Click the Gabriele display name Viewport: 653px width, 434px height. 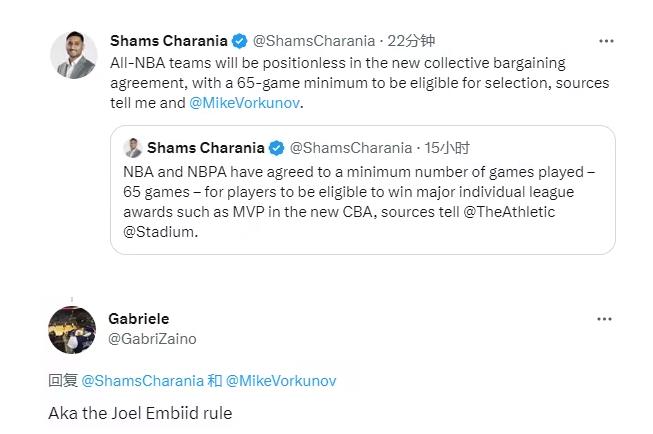pyautogui.click(x=140, y=318)
